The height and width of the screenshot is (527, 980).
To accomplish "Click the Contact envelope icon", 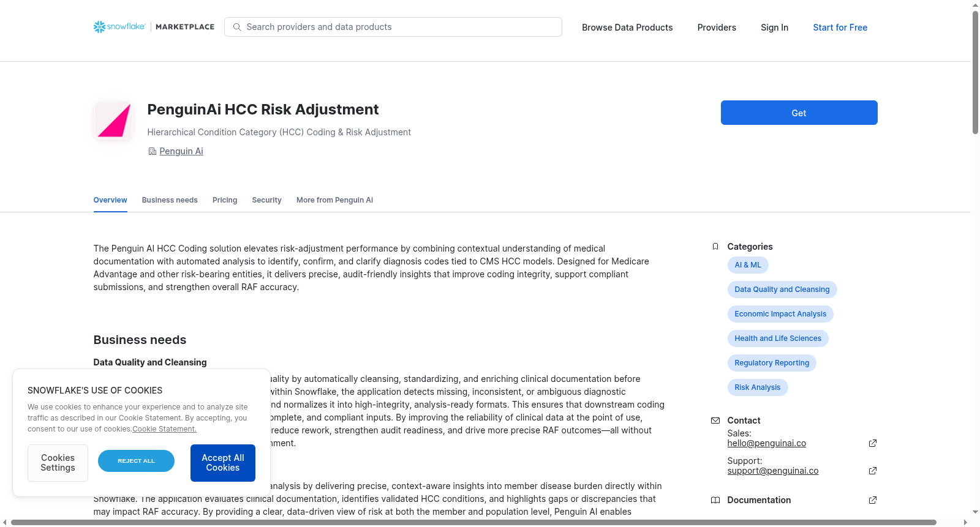I will tap(715, 420).
